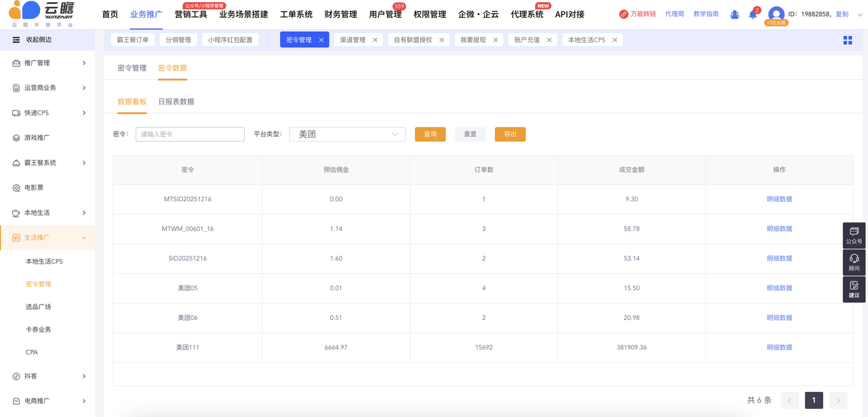The width and height of the screenshot is (868, 417).
Task: Click the user avatar icon
Action: (776, 14)
